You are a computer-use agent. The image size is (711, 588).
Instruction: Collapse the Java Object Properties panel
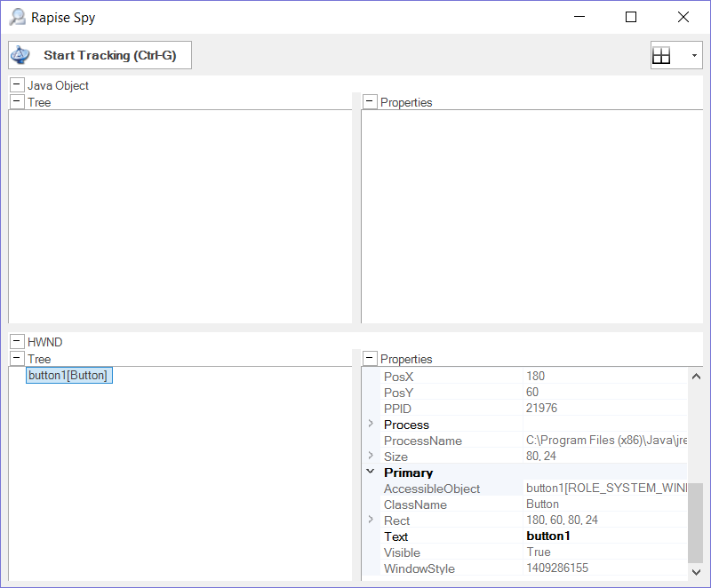tap(370, 102)
